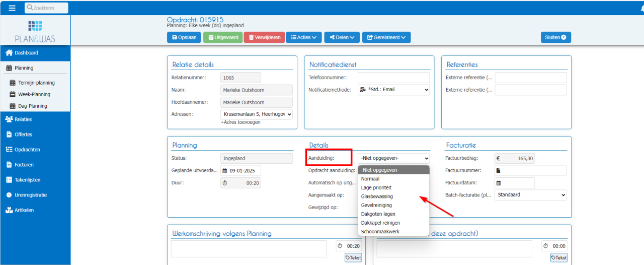This screenshot has height=265, width=644.
Task: Select -Niet opgegeven- list option
Action: point(393,170)
